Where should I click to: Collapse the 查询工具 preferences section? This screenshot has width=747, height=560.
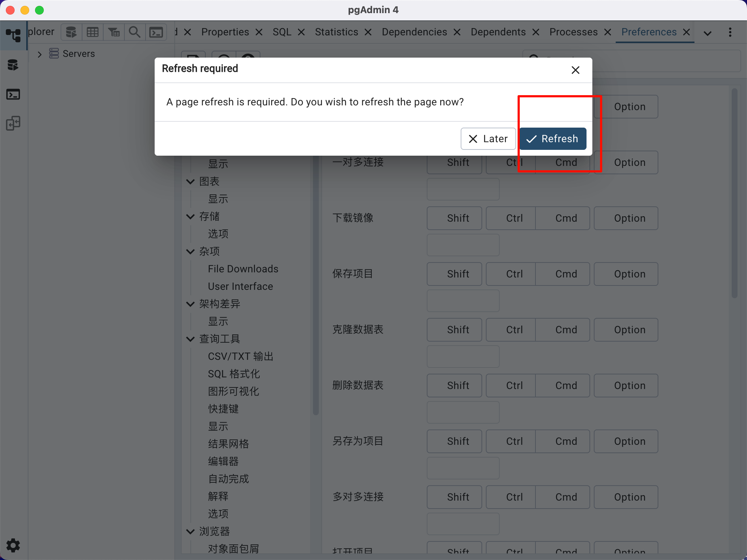190,339
